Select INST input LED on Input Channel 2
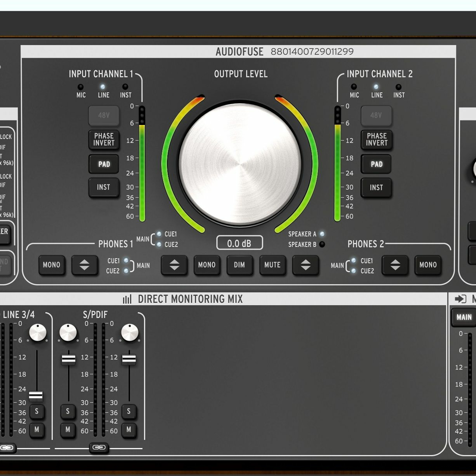Viewport: 476px width, 476px height. pyautogui.click(x=398, y=87)
